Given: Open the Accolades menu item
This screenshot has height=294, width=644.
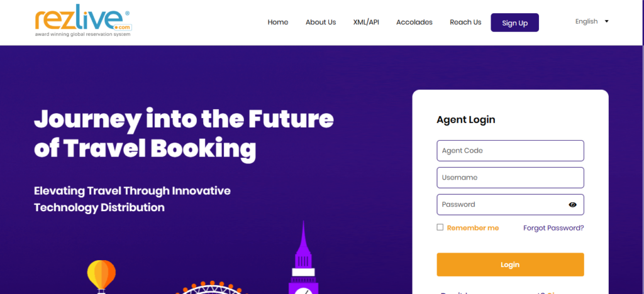Looking at the screenshot, I should coord(414,23).
